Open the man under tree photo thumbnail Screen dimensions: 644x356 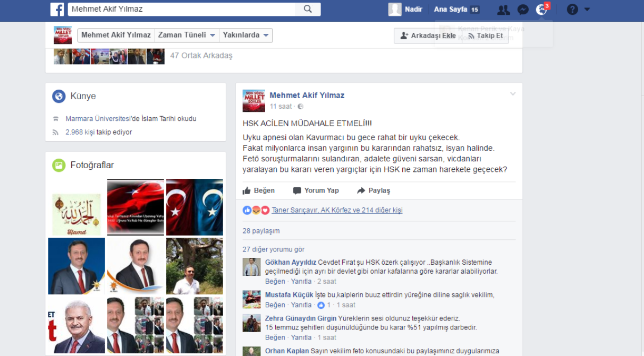[x=194, y=266]
